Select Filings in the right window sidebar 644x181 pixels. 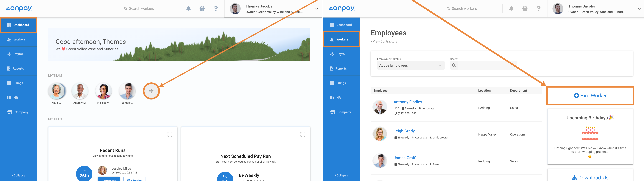(x=341, y=83)
